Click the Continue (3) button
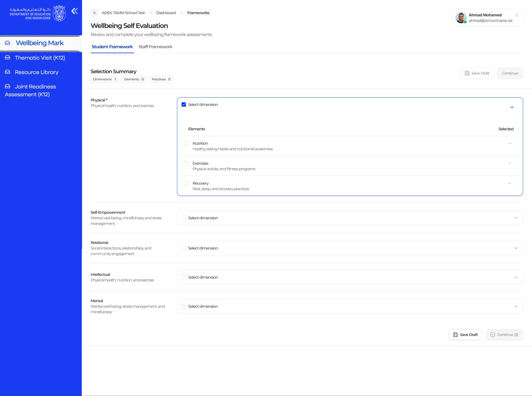Viewport: 532px width, 396px height. (x=504, y=335)
